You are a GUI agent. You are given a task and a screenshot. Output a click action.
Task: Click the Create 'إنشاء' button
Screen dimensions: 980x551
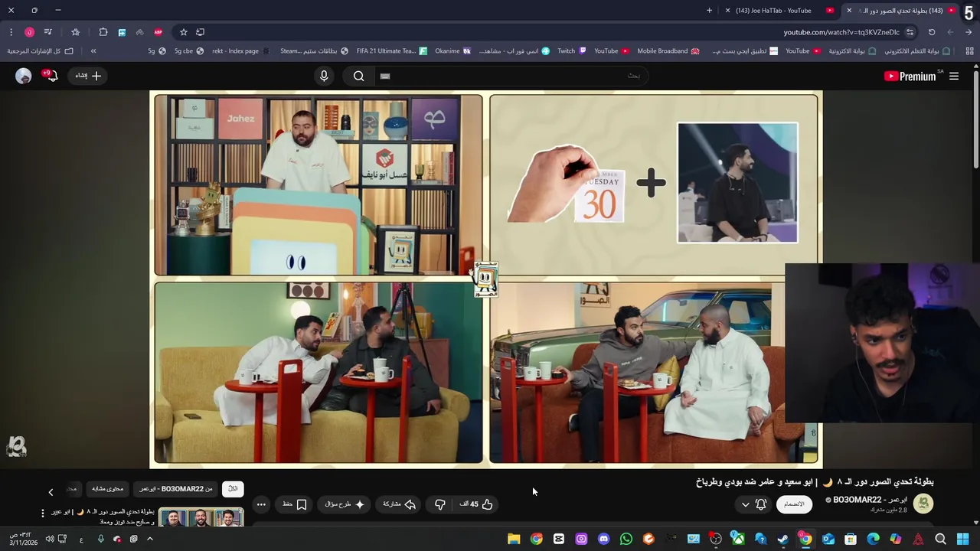point(88,76)
